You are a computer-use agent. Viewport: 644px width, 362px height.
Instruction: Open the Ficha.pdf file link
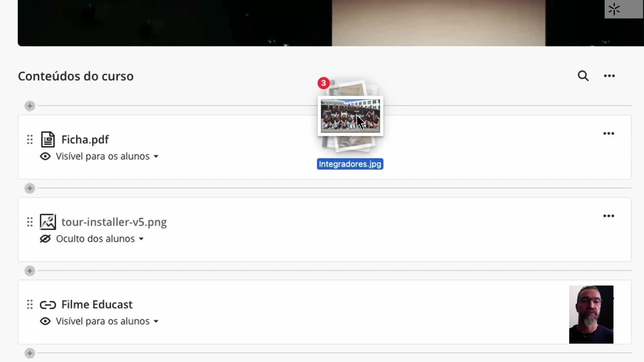pyautogui.click(x=85, y=139)
